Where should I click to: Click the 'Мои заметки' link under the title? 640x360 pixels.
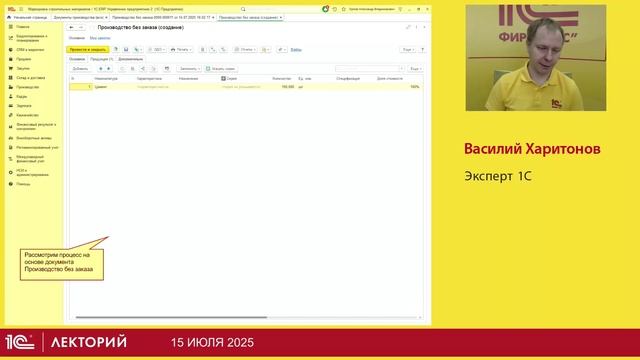tap(100, 38)
